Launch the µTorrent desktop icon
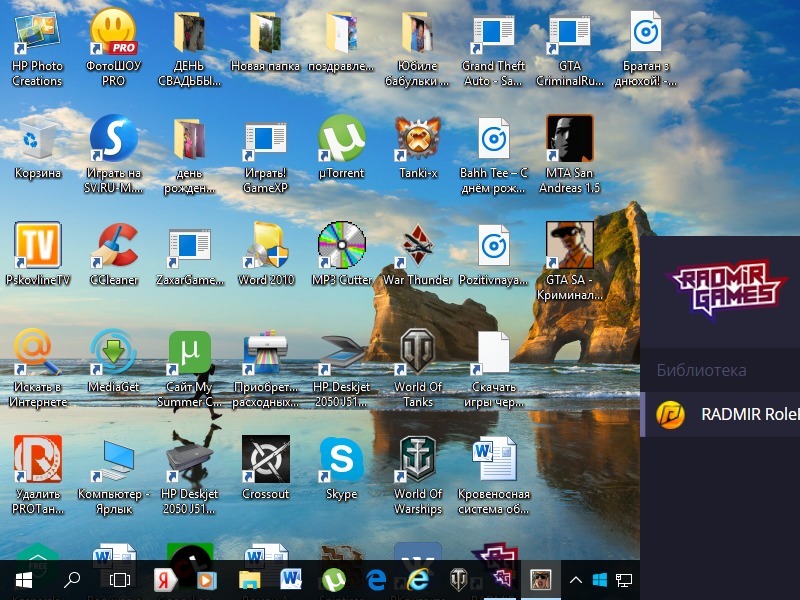This screenshot has width=800, height=600. tap(342, 138)
